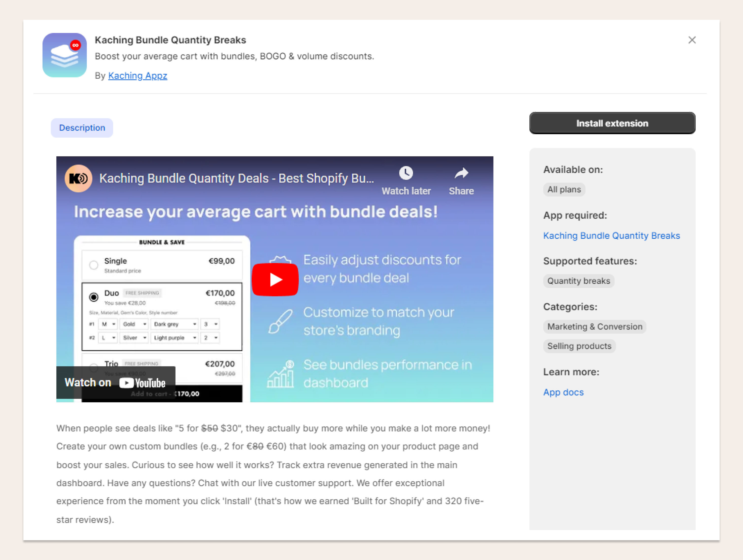
Task: Open Kaching Bundle Quantity Breaks required app link
Action: (x=611, y=236)
